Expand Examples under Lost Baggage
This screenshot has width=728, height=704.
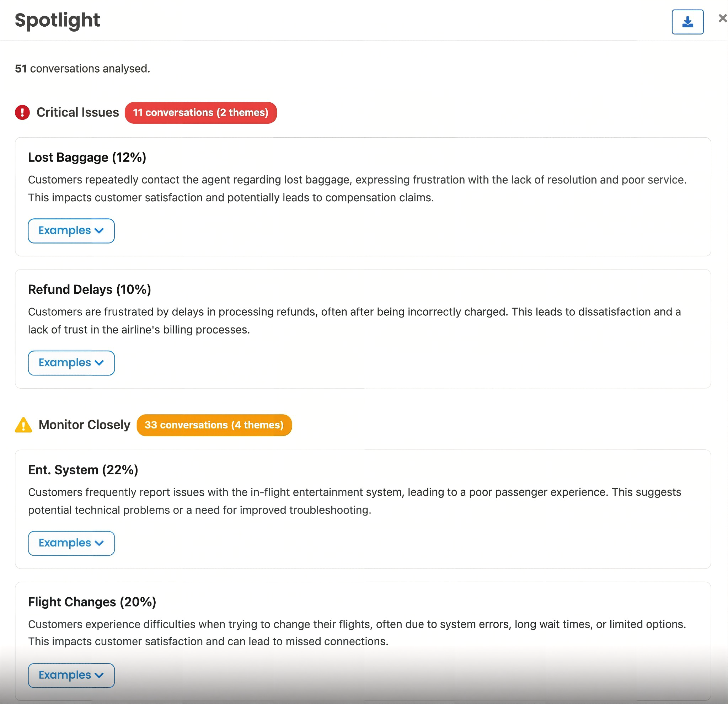point(71,231)
